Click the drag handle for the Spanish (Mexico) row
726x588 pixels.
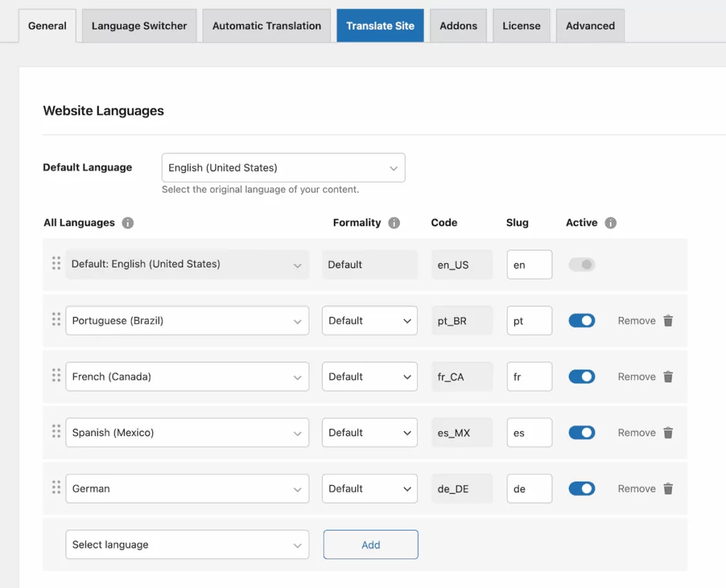click(56, 433)
